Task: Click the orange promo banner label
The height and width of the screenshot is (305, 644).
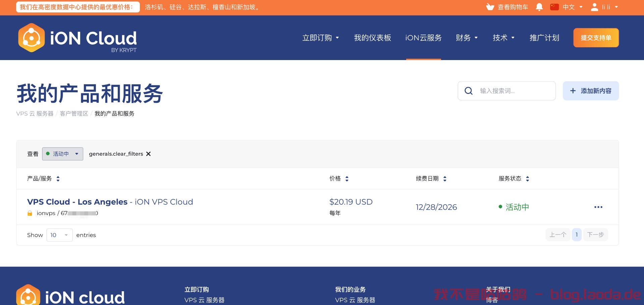Action: point(78,7)
